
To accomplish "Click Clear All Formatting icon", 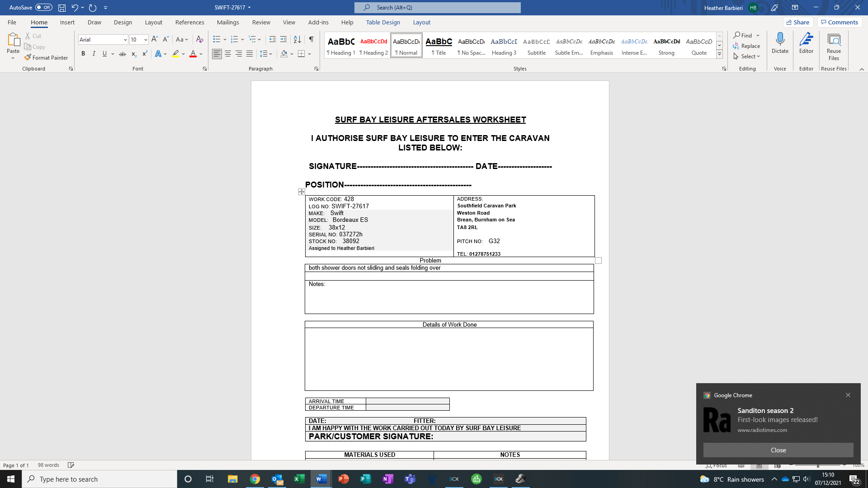I will (199, 39).
